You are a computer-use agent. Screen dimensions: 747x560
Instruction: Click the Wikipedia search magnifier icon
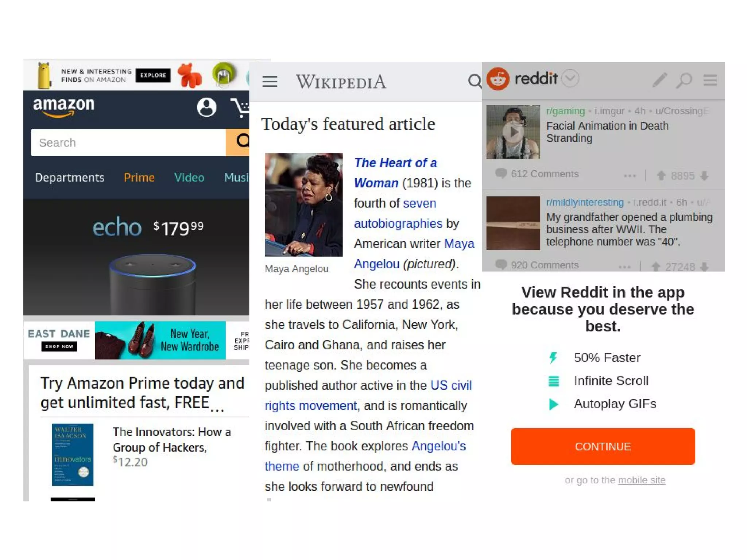[x=475, y=81]
